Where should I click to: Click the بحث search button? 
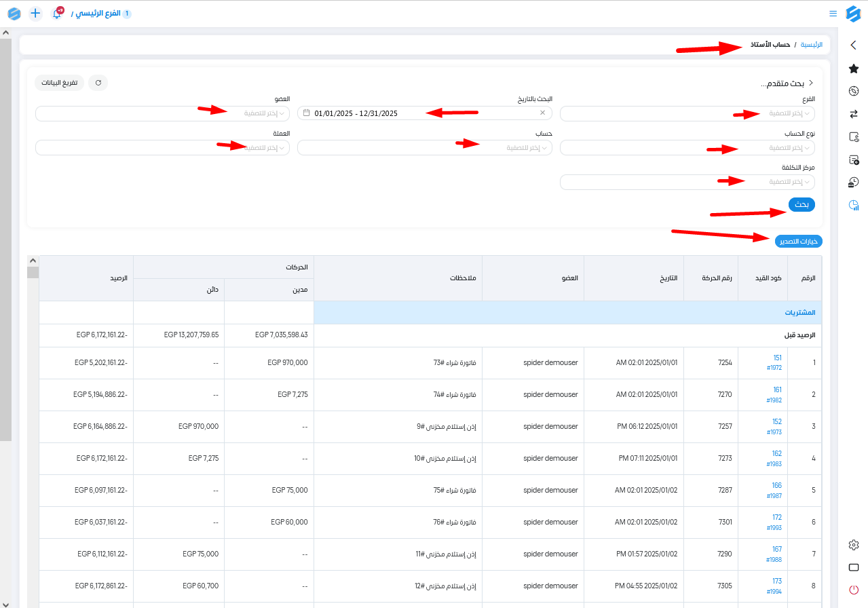(x=801, y=204)
